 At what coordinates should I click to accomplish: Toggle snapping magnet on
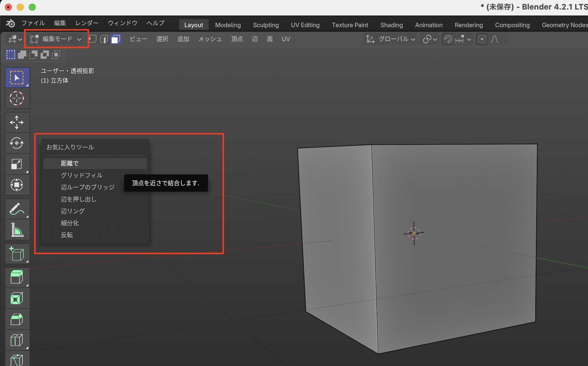point(448,39)
